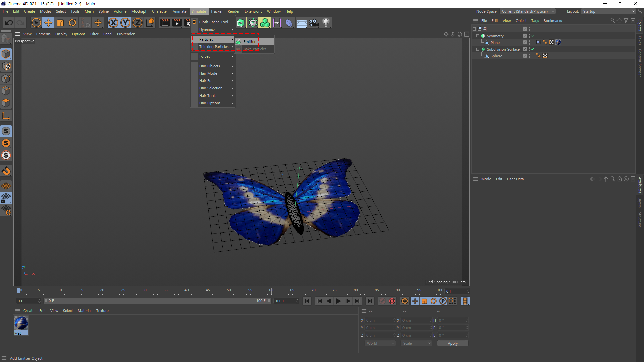Toggle Subdivision Surface enable checkmark
Image resolution: width=644 pixels, height=362 pixels.
(533, 49)
